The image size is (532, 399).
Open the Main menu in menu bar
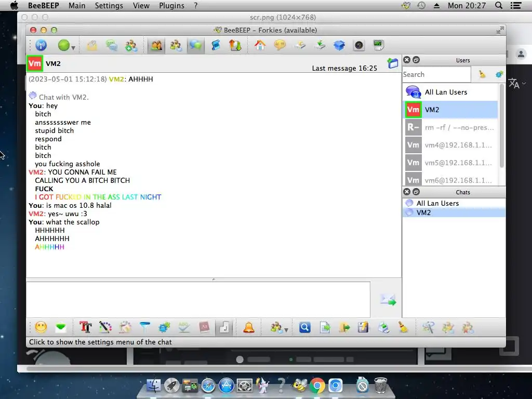[77, 5]
